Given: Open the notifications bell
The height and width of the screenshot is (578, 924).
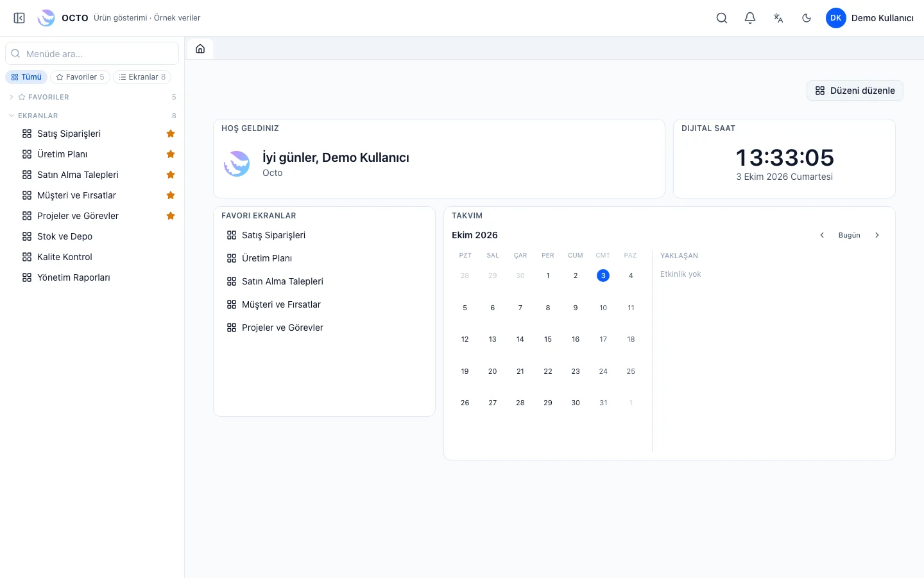Looking at the screenshot, I should coord(750,18).
